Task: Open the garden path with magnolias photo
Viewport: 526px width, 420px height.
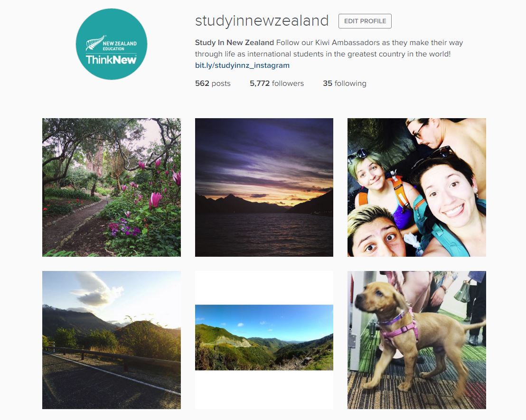Action: 112,187
